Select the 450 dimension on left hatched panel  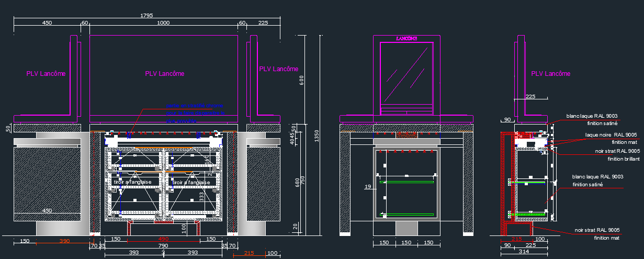click(x=47, y=211)
